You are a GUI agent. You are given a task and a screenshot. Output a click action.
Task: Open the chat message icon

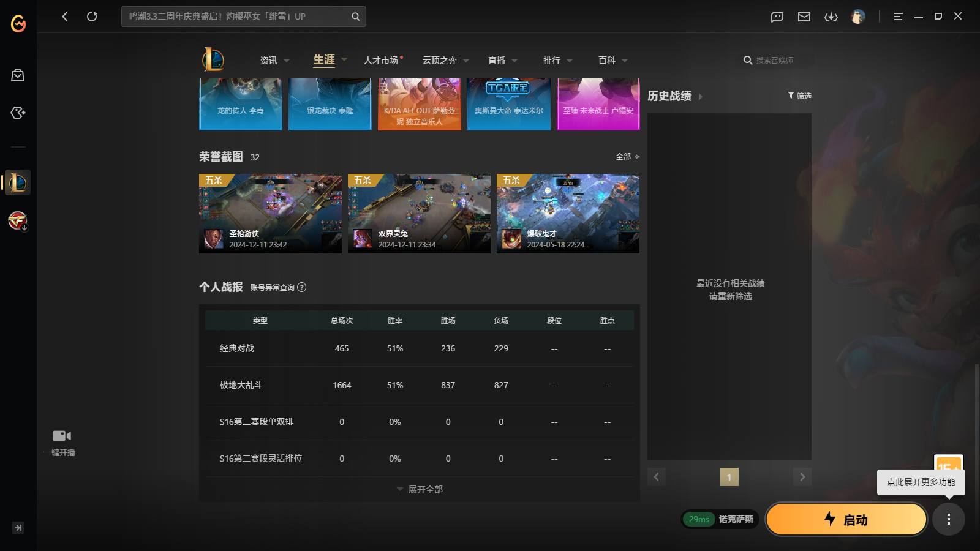point(777,17)
